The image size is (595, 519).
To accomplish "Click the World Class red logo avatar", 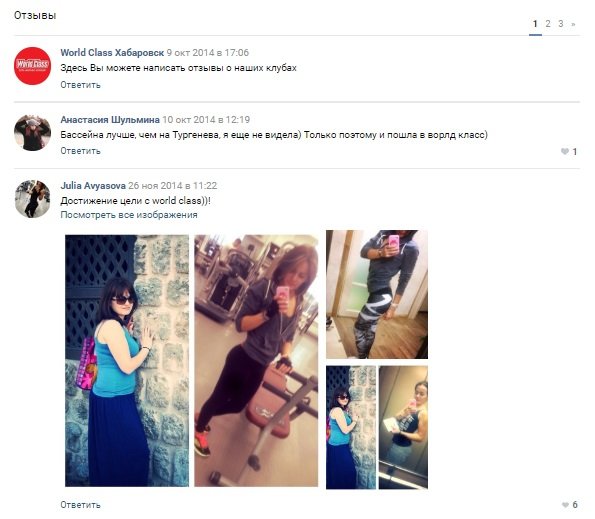I will click(32, 66).
